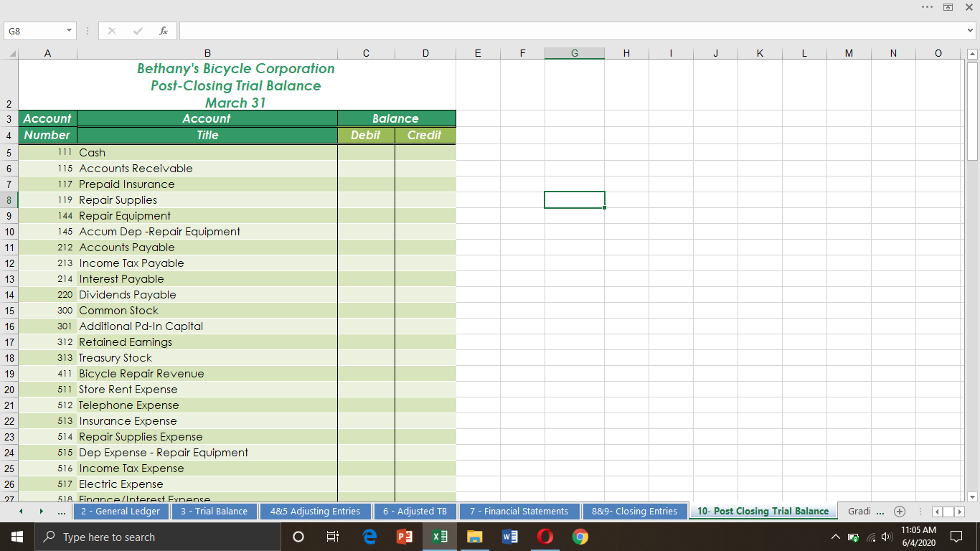Click the vertical scrollbar down arrow
The height and width of the screenshot is (551, 980).
(973, 496)
